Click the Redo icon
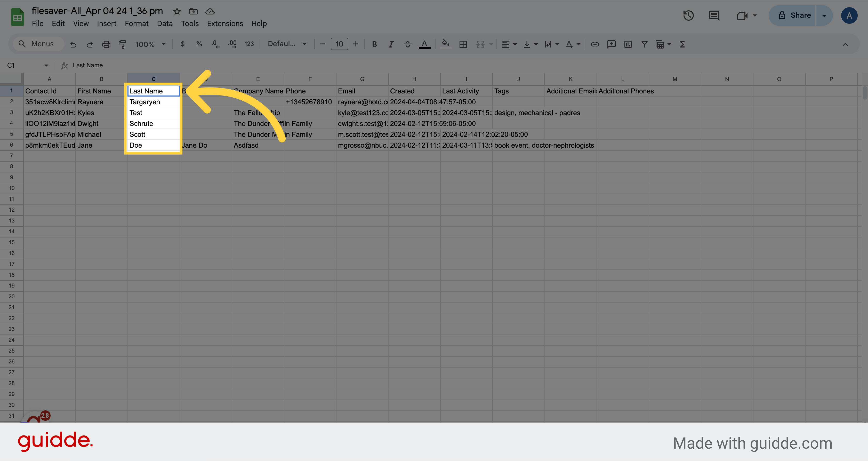The width and height of the screenshot is (868, 461). click(x=90, y=44)
